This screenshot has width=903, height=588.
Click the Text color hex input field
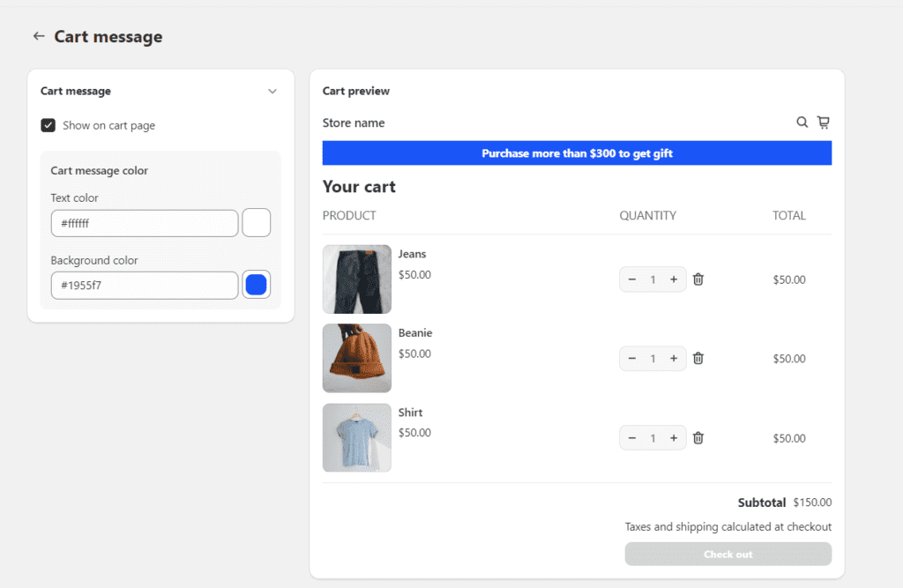click(x=144, y=224)
